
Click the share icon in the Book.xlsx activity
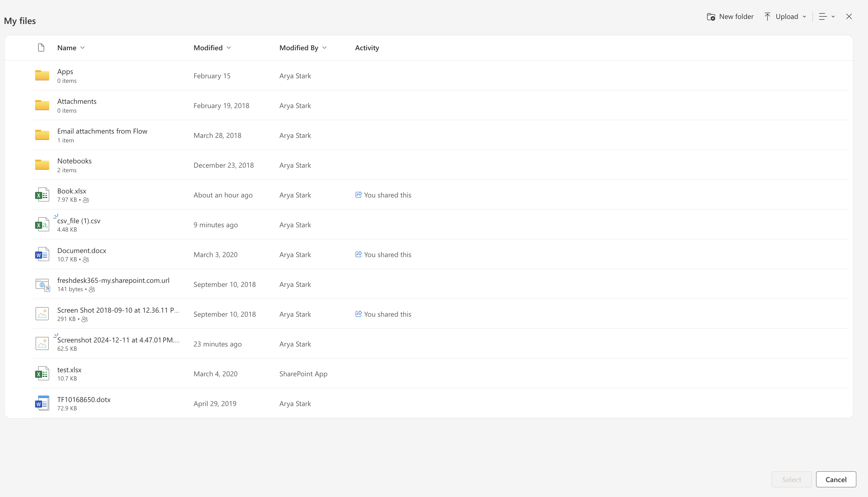point(358,194)
